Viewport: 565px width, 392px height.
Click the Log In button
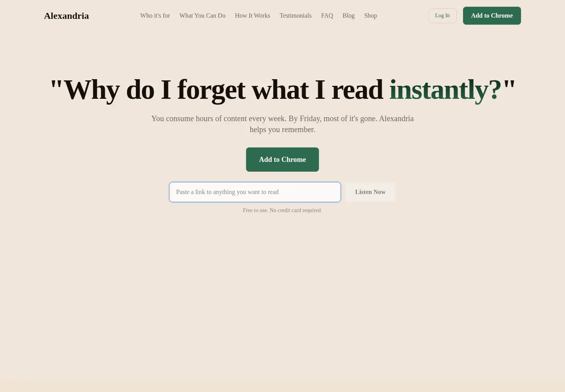[x=442, y=16]
